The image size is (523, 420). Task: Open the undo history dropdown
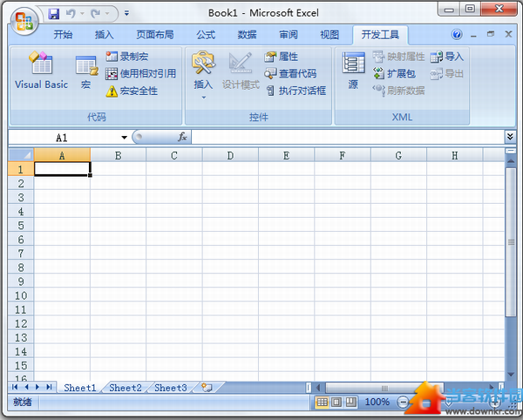click(x=82, y=14)
